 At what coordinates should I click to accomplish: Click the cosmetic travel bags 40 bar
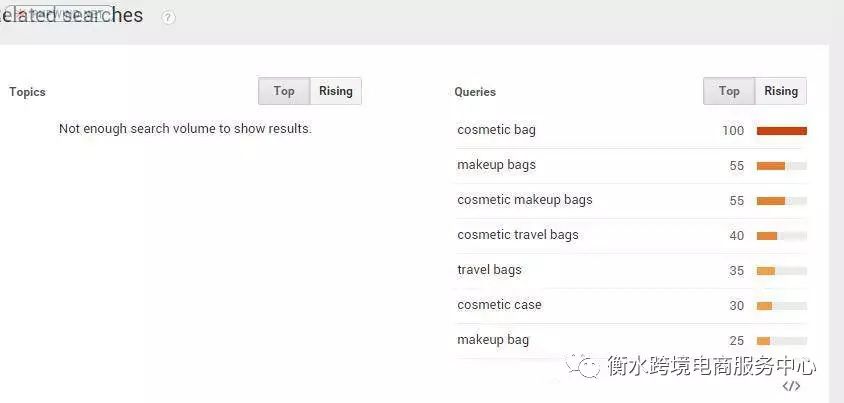point(782,236)
